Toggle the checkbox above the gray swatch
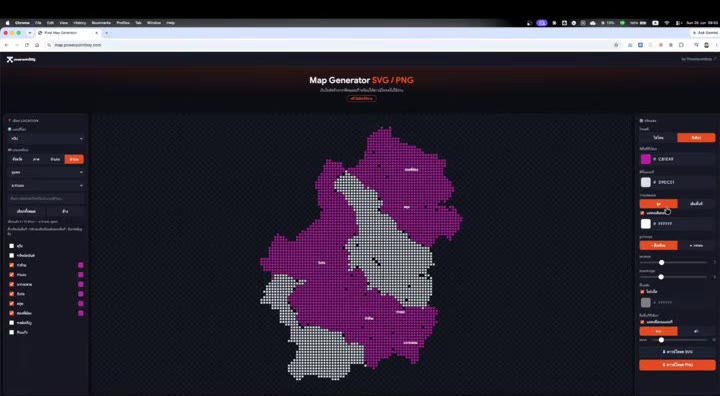 (642, 292)
